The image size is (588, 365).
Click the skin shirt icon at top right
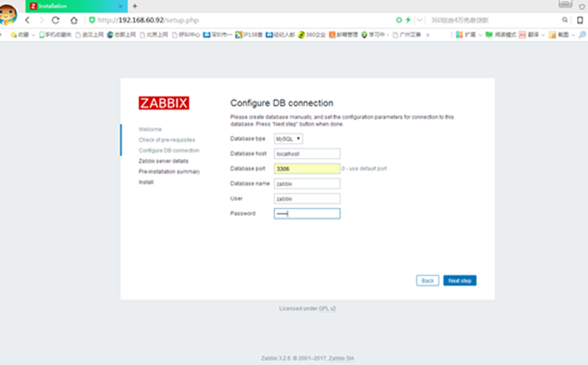pos(582,6)
